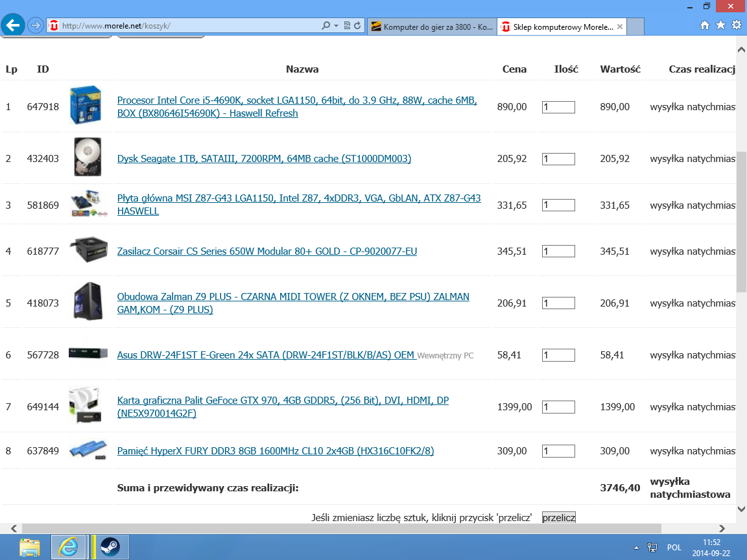Screen dimensions: 747x560
Task: Click quantity field for GTX 970 card
Action: pos(558,407)
